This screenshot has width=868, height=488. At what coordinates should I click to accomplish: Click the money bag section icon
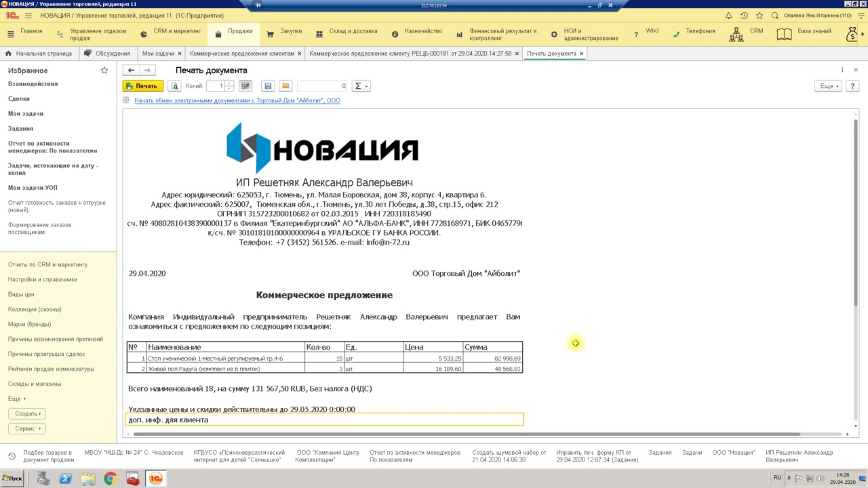(852, 33)
